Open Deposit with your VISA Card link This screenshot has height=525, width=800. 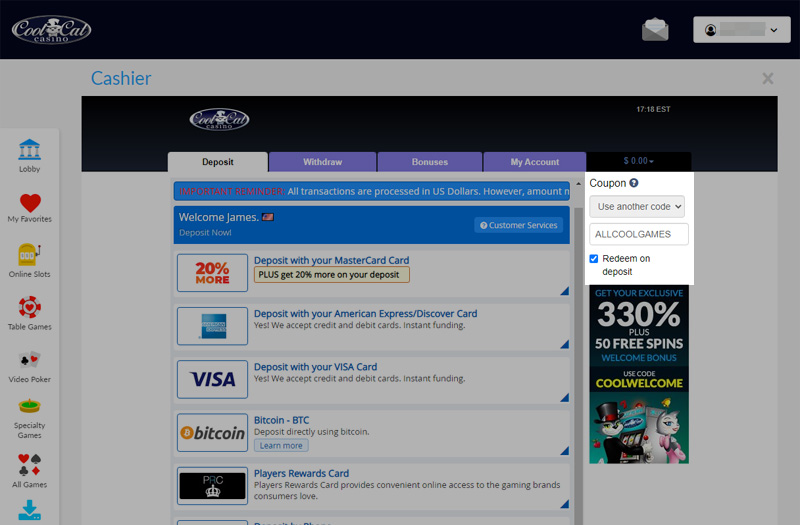[x=315, y=367]
